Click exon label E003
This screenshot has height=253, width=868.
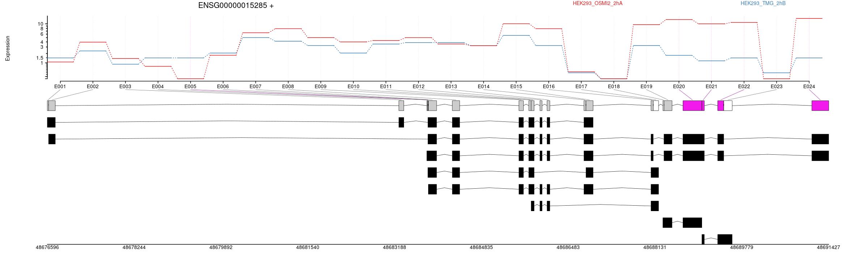point(125,86)
